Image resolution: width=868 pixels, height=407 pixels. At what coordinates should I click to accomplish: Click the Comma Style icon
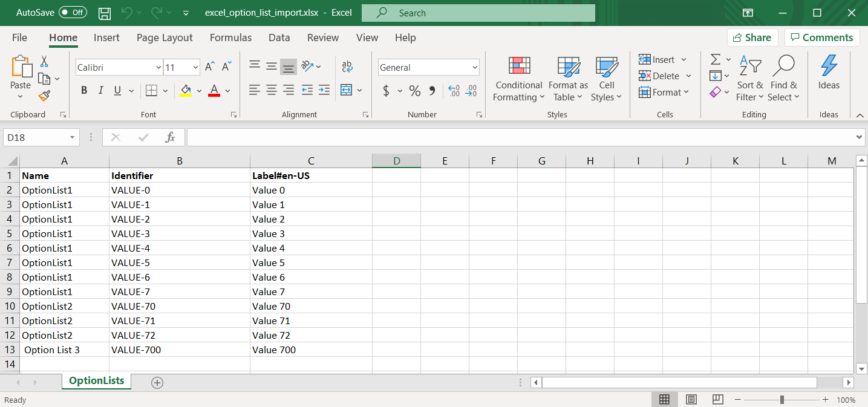pos(431,90)
